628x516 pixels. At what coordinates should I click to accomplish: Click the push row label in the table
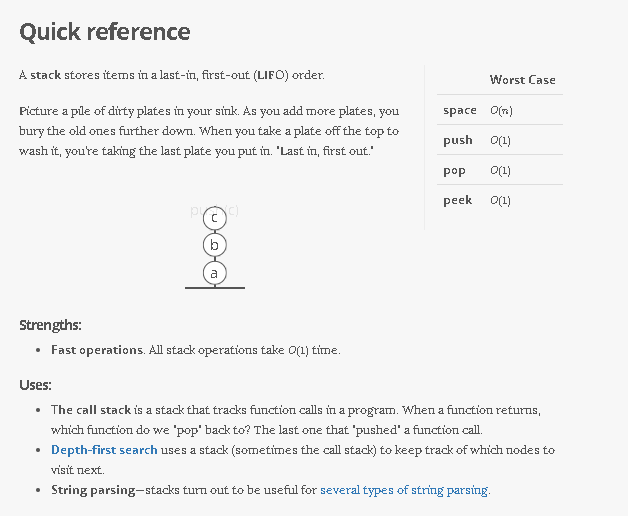pos(458,140)
